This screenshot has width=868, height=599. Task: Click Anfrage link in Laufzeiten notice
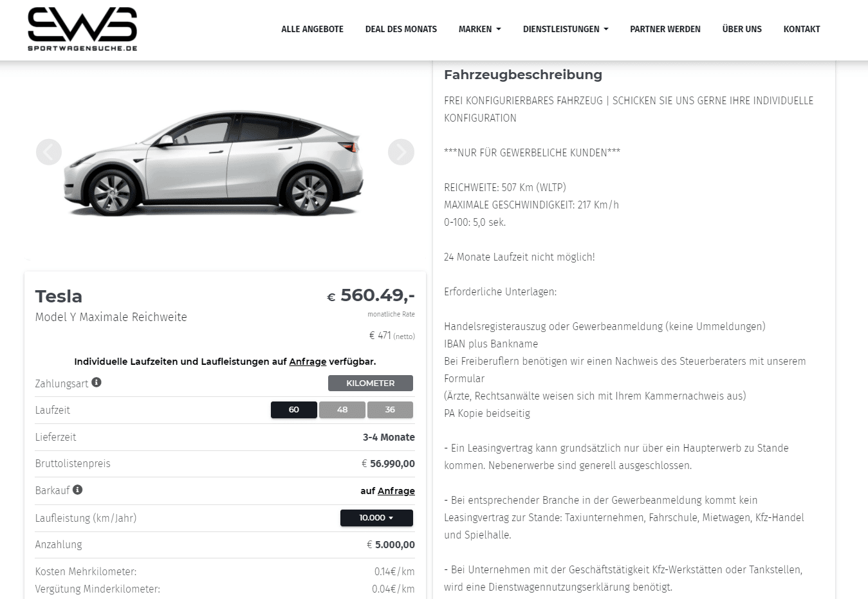click(x=308, y=362)
